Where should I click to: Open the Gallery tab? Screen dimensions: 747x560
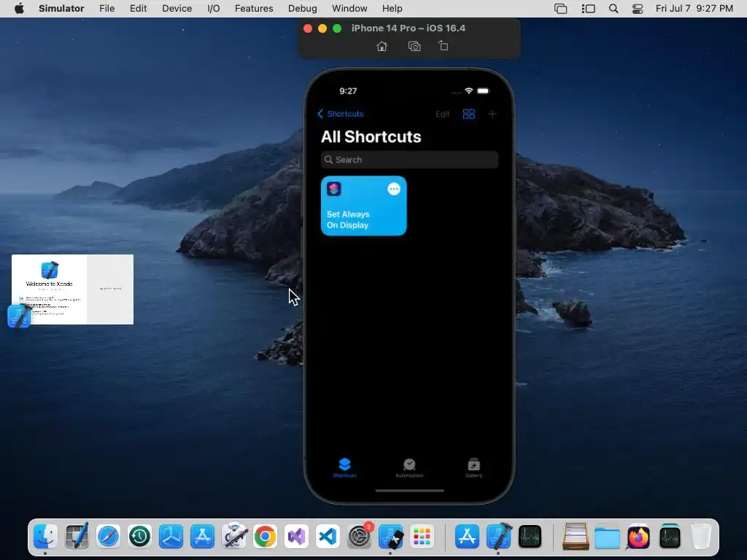(x=473, y=467)
